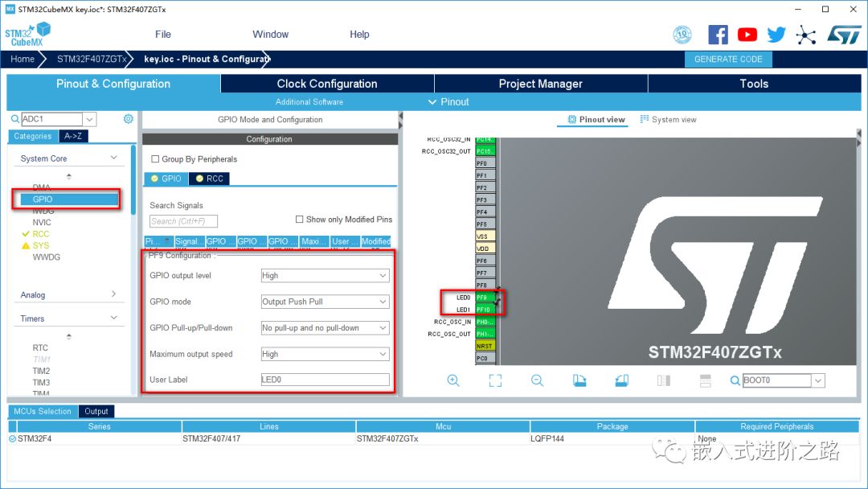Select the STM32F4 series row radio

coord(12,438)
